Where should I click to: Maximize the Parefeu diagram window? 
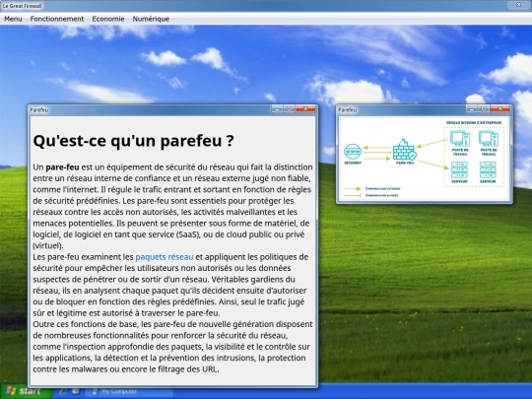coord(484,109)
